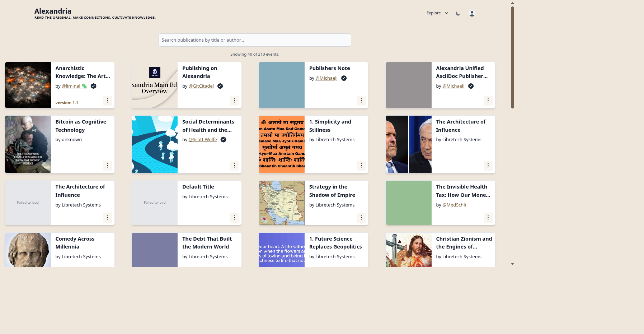Open options for Strategy in the Shadow of Empire

click(361, 218)
